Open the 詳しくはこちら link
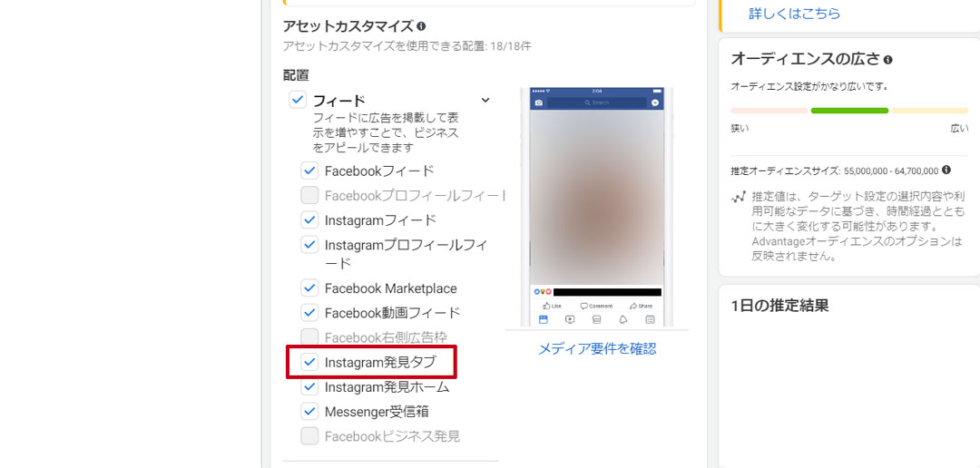The image size is (980, 468). coord(794,14)
